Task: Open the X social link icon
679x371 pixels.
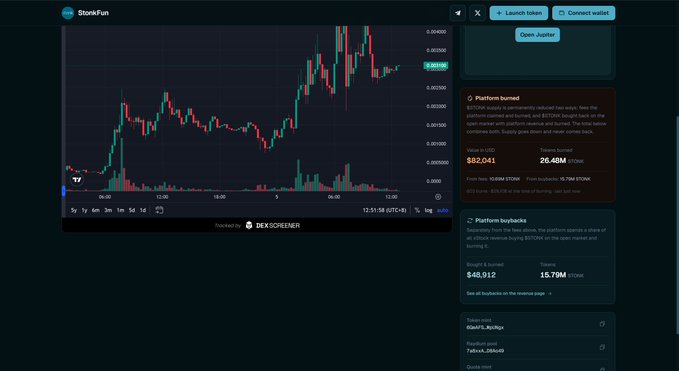Action: tap(478, 13)
